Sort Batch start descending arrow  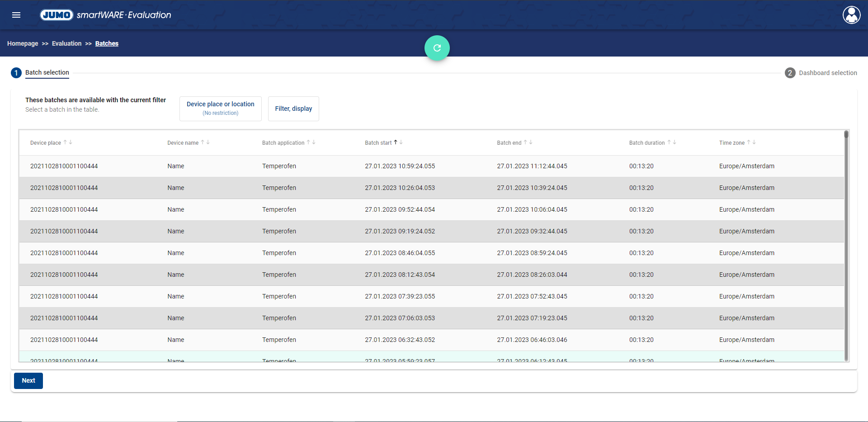pos(401,142)
